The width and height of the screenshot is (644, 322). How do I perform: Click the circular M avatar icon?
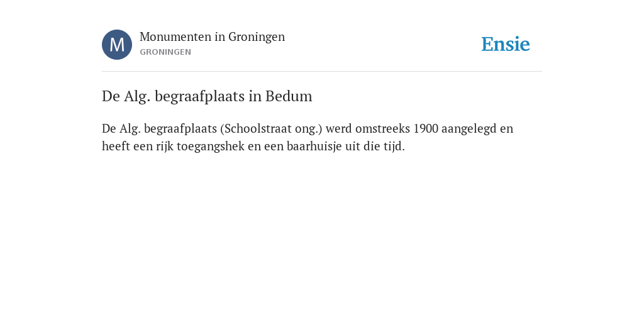click(x=117, y=45)
